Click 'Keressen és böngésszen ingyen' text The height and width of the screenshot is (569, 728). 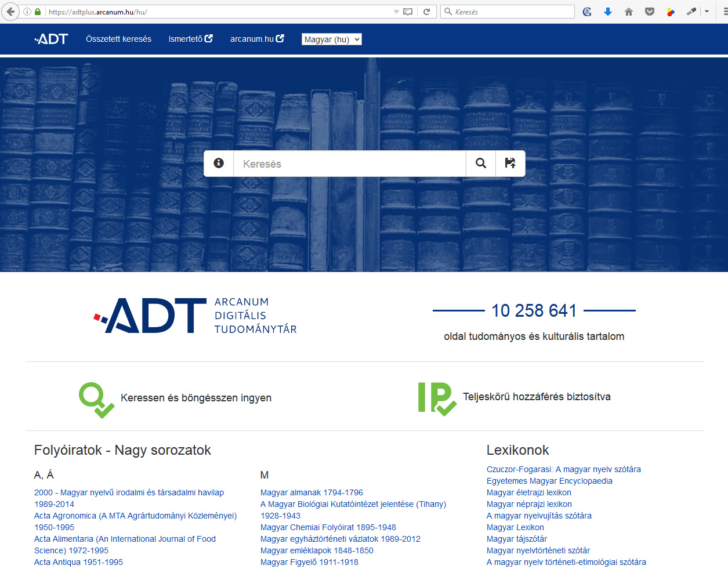(196, 398)
